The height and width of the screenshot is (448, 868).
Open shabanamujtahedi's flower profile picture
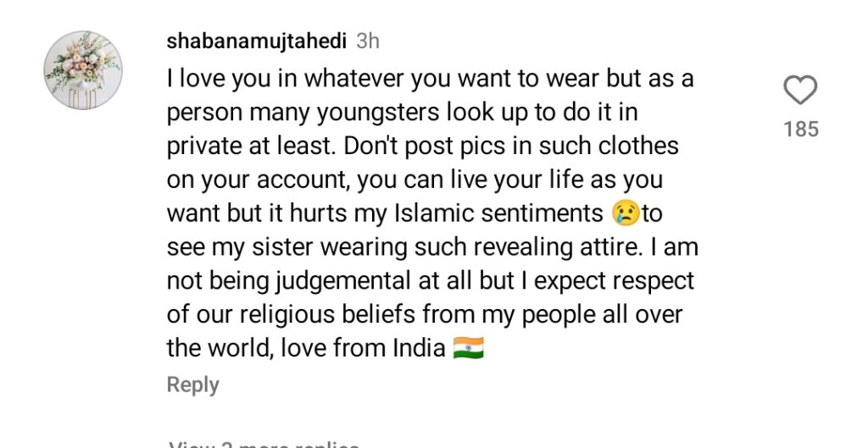tap(83, 70)
